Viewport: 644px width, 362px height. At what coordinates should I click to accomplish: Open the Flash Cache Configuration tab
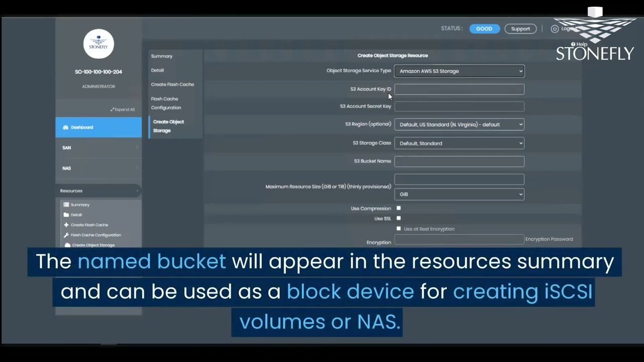coord(166,103)
